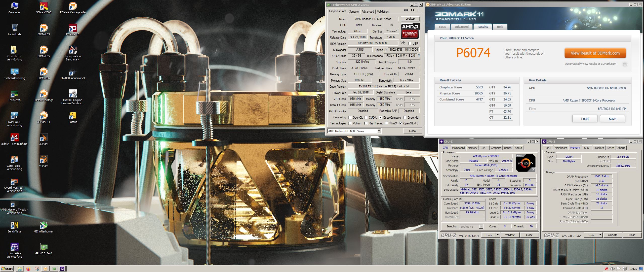Launch HWBOT Aquamark3 shortcut

coord(73,74)
